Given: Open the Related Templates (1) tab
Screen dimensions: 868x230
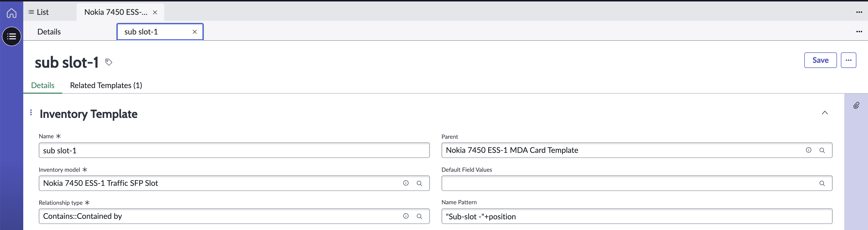Looking at the screenshot, I should [106, 85].
